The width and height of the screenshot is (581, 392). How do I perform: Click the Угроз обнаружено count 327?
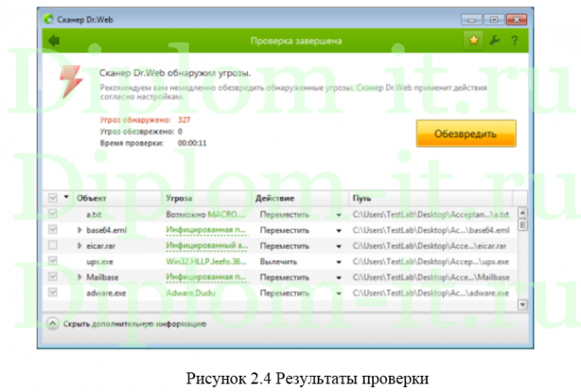click(x=184, y=119)
